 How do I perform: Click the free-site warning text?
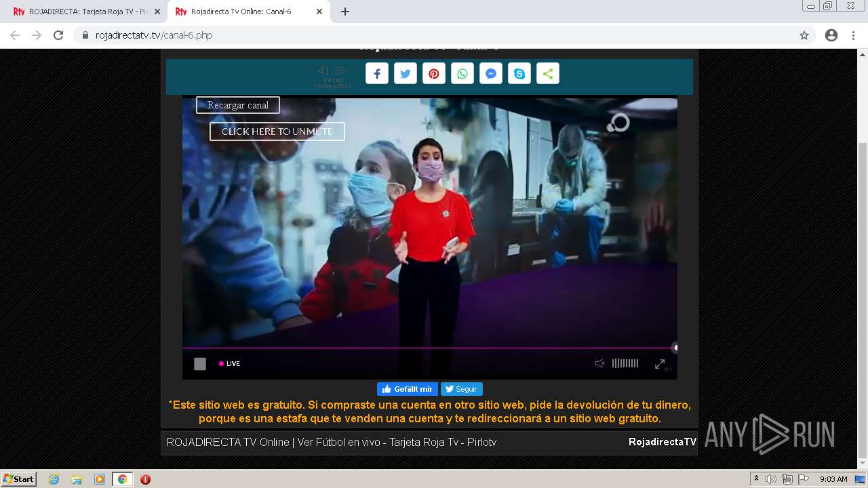tap(429, 411)
